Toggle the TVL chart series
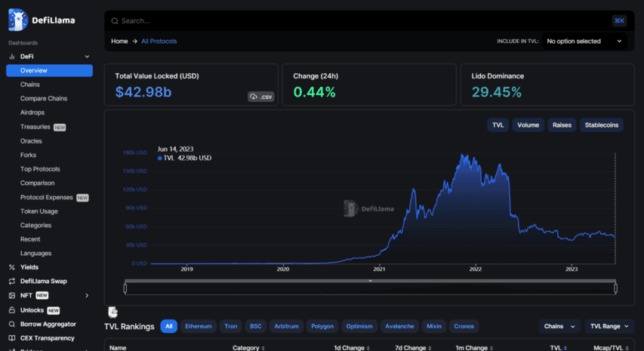The width and height of the screenshot is (644, 351). click(x=498, y=125)
